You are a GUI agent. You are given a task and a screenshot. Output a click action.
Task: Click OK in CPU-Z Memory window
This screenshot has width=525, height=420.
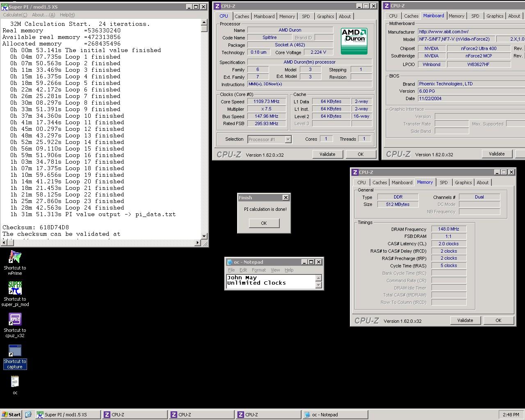tap(498, 320)
